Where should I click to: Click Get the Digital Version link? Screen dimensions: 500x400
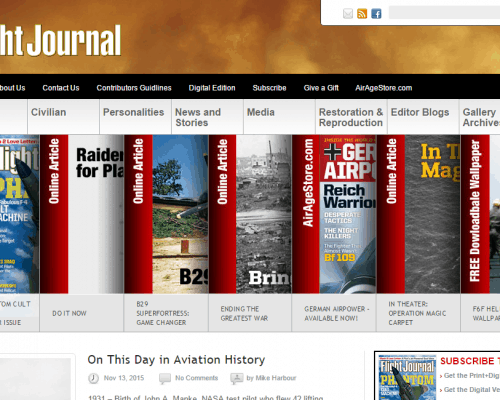point(472,390)
